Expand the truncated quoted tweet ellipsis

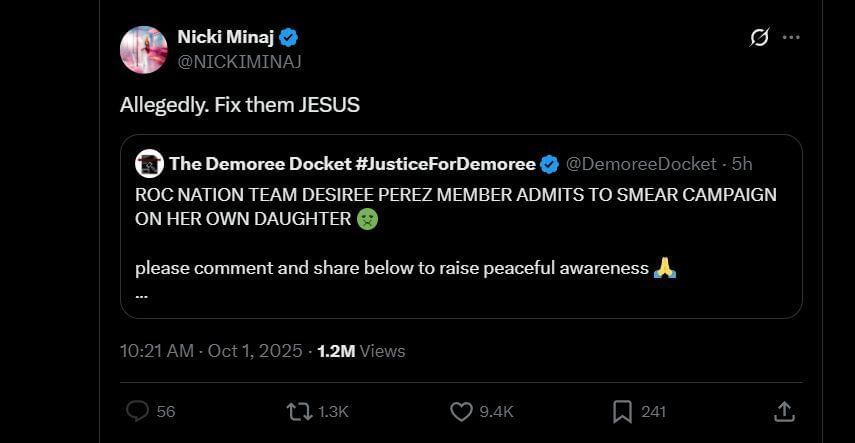click(141, 294)
